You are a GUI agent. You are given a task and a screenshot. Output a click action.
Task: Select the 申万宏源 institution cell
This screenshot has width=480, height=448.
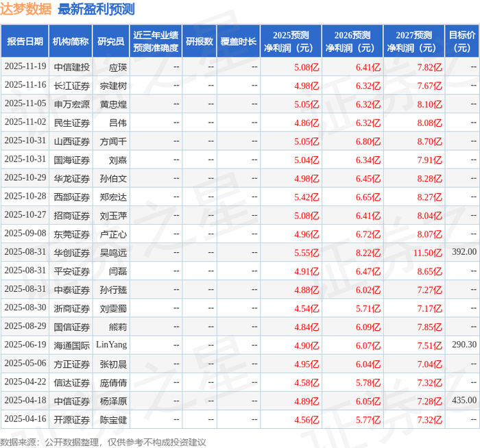(71, 104)
